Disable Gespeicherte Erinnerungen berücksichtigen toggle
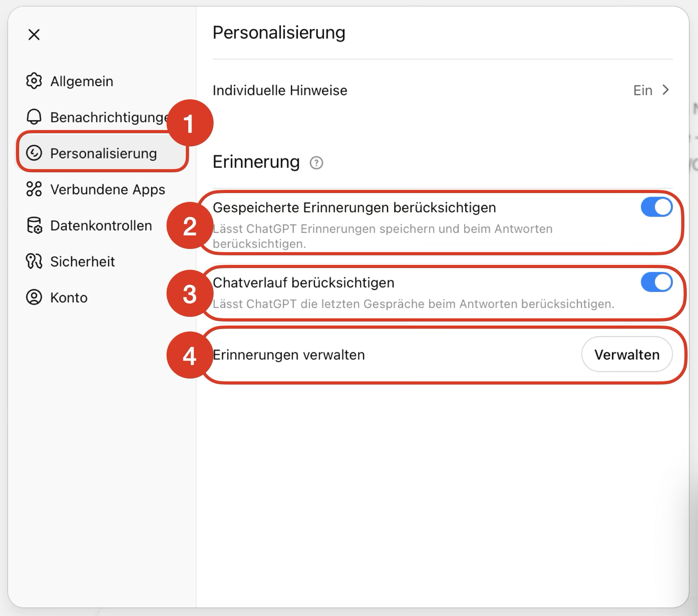 tap(656, 207)
